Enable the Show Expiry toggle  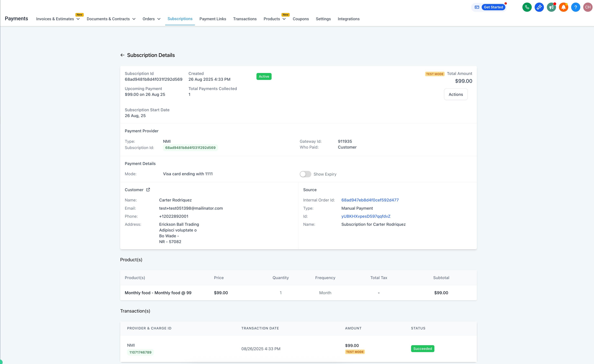pyautogui.click(x=305, y=174)
